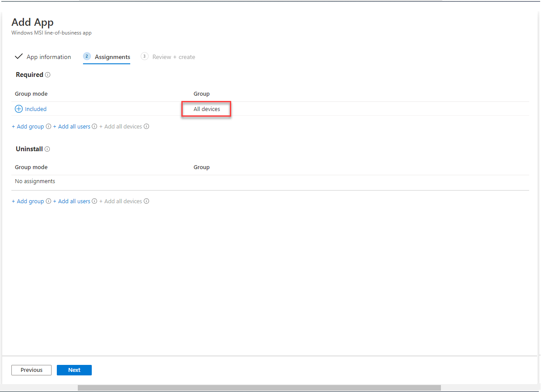Click the info icon next to Add group under Required
The width and height of the screenshot is (541, 392).
click(48, 126)
